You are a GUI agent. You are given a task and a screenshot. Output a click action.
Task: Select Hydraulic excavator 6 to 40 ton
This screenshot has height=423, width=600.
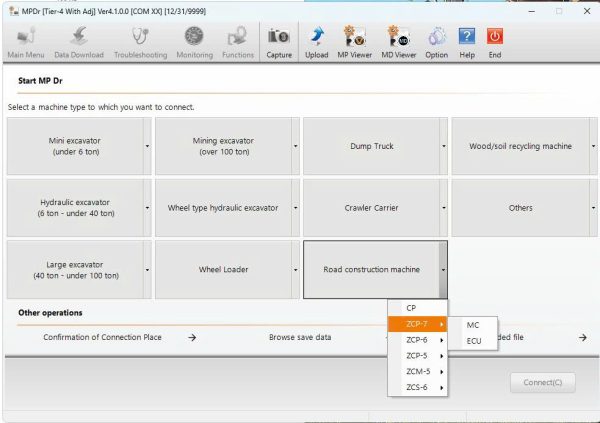[75, 208]
